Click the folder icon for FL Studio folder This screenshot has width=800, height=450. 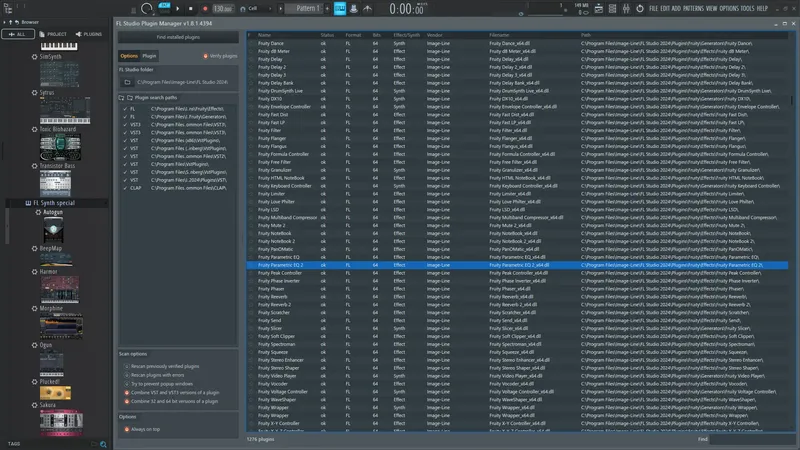pyautogui.click(x=128, y=82)
